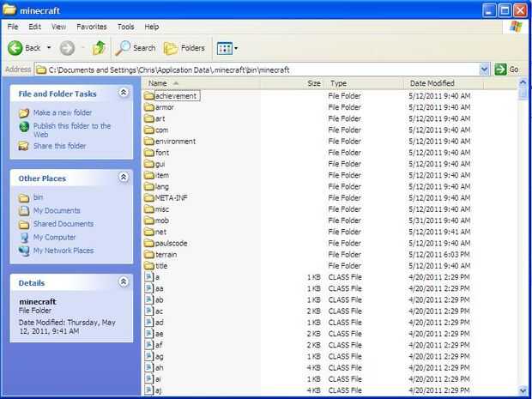Viewport: 532px width, 399px height.
Task: Click Publish this folder to the Web
Action: tap(72, 130)
